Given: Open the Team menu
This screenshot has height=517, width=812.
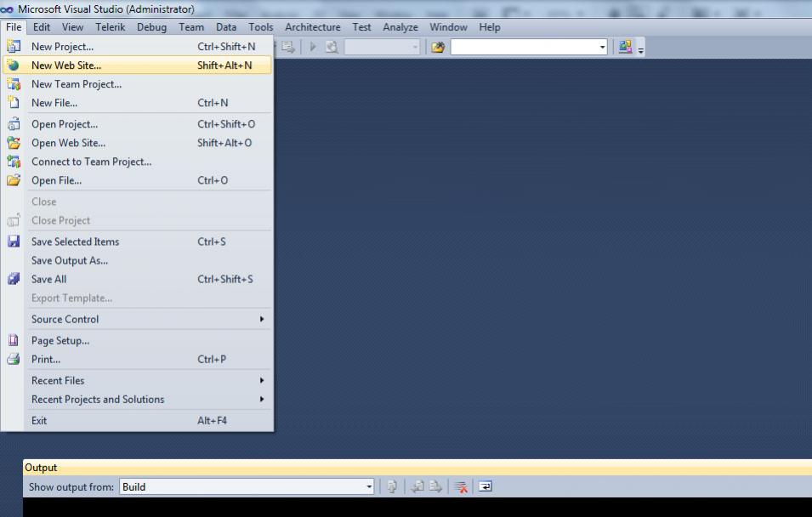Looking at the screenshot, I should tap(191, 27).
